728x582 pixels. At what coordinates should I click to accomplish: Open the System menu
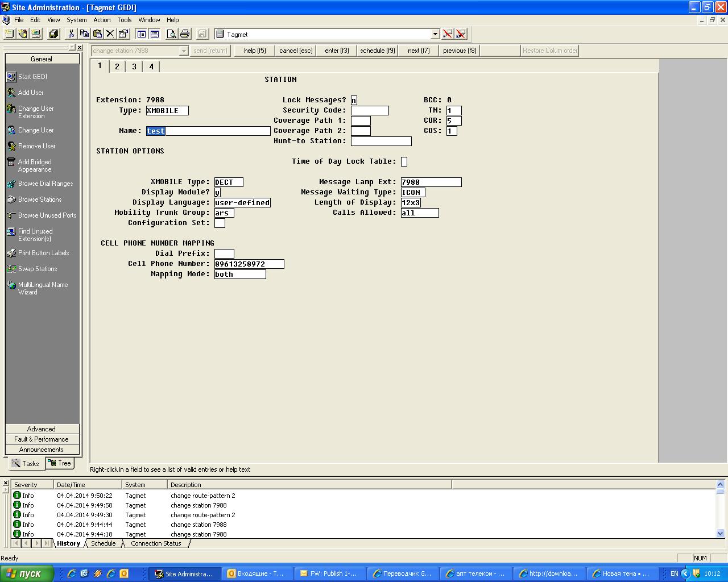tap(77, 20)
